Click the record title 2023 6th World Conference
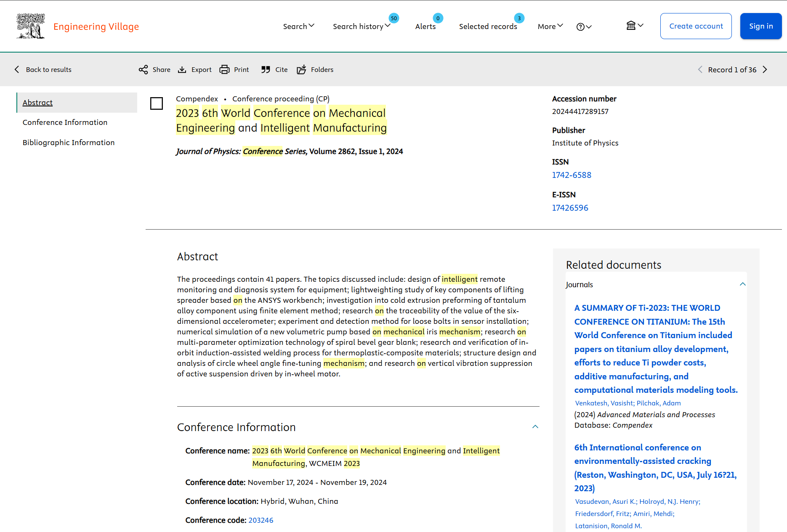This screenshot has width=787, height=532. tap(281, 120)
